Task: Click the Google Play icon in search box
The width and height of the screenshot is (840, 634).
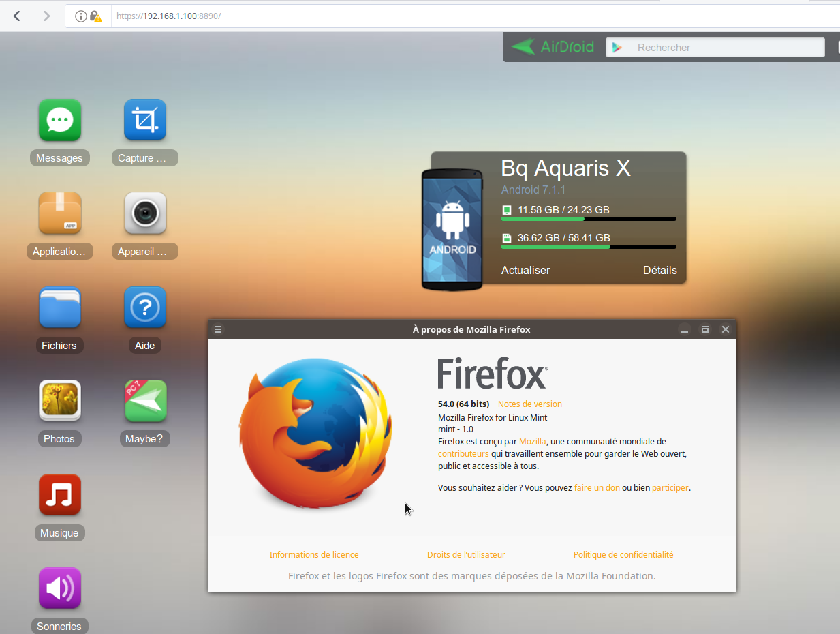Action: point(617,48)
